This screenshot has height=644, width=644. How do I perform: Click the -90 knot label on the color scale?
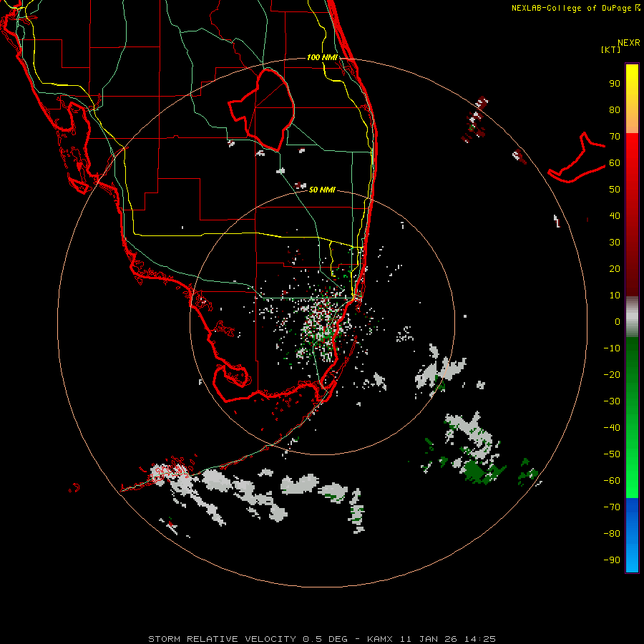tap(612, 560)
